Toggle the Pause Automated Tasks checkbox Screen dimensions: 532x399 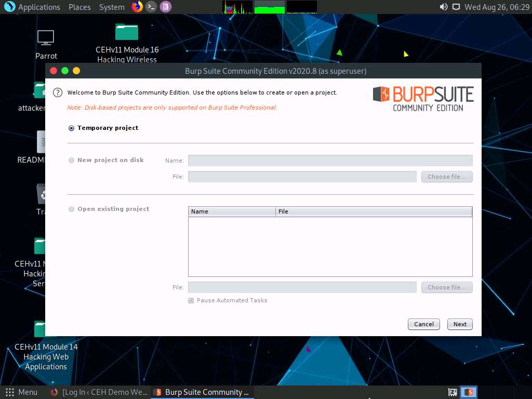[x=191, y=300]
